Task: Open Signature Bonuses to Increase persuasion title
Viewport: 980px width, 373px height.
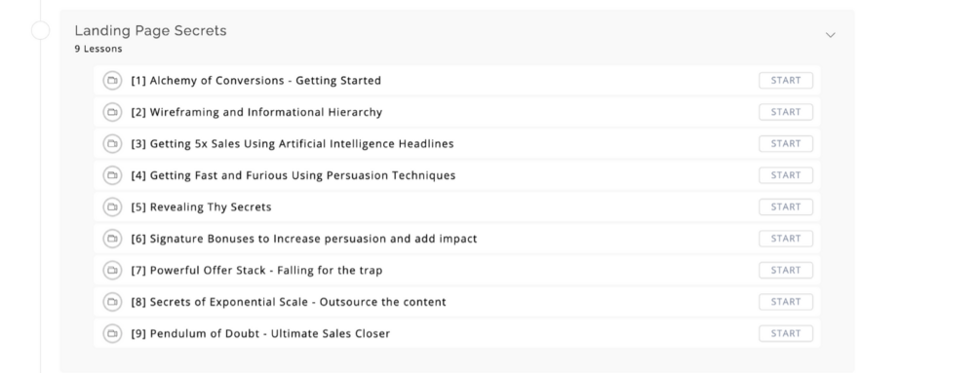Action: click(303, 239)
